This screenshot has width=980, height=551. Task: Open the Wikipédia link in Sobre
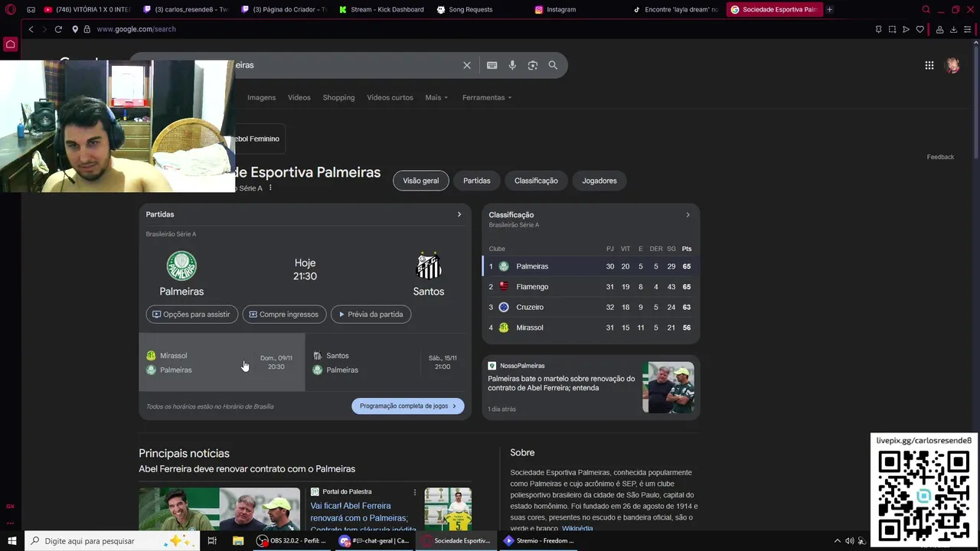[x=577, y=529]
